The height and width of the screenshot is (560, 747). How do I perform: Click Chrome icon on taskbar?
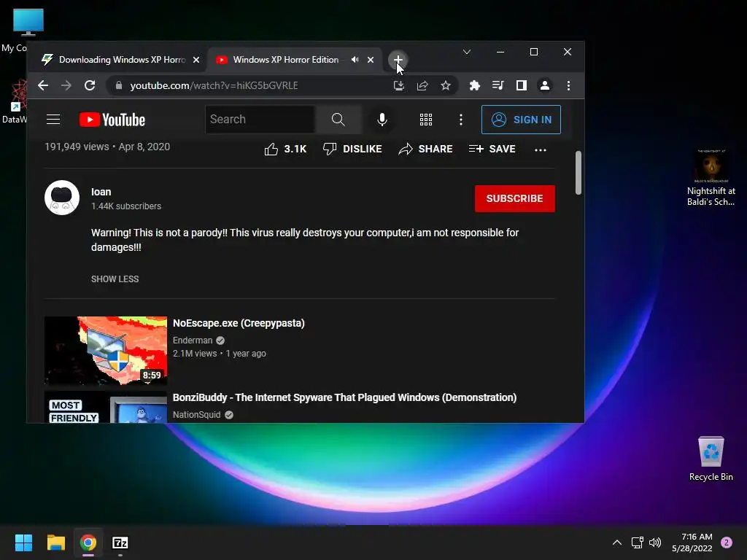pyautogui.click(x=88, y=542)
